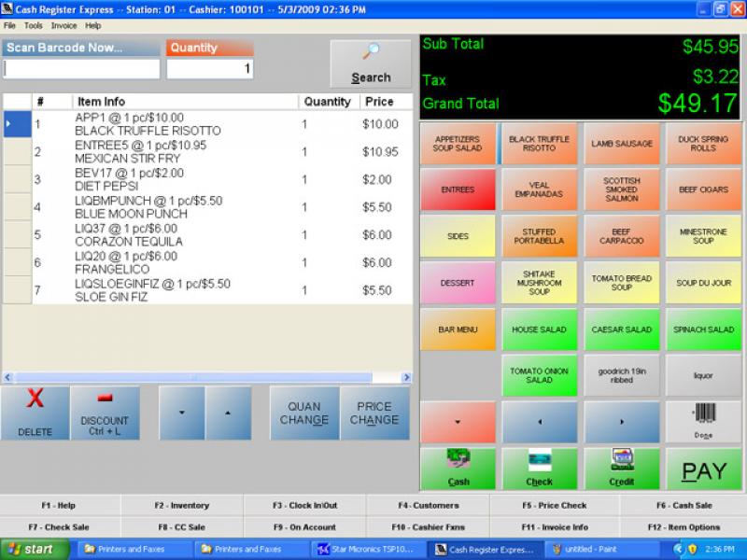The height and width of the screenshot is (560, 747).
Task: Select the DIET PEPSI row
Action: 207,179
